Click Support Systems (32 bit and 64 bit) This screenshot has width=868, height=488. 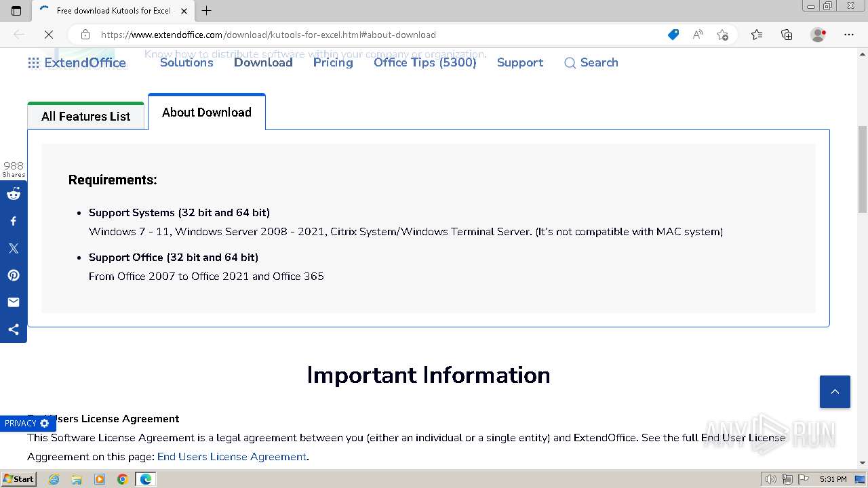click(179, 212)
